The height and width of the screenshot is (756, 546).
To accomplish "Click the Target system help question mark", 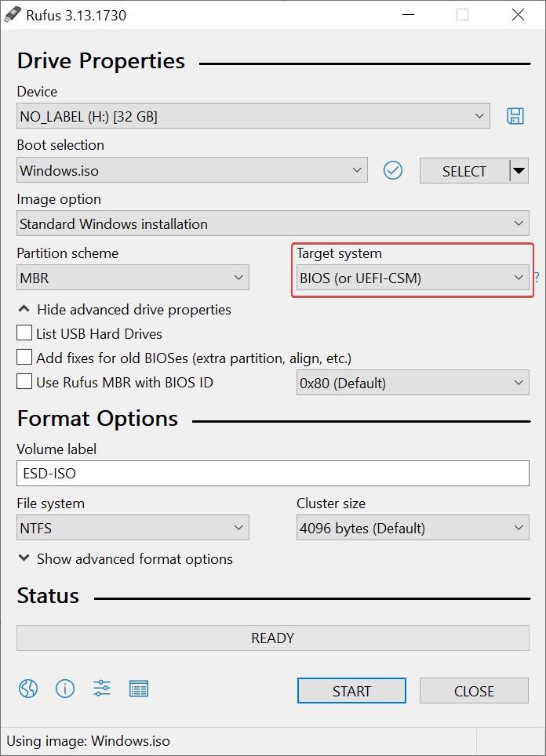I will [x=537, y=278].
